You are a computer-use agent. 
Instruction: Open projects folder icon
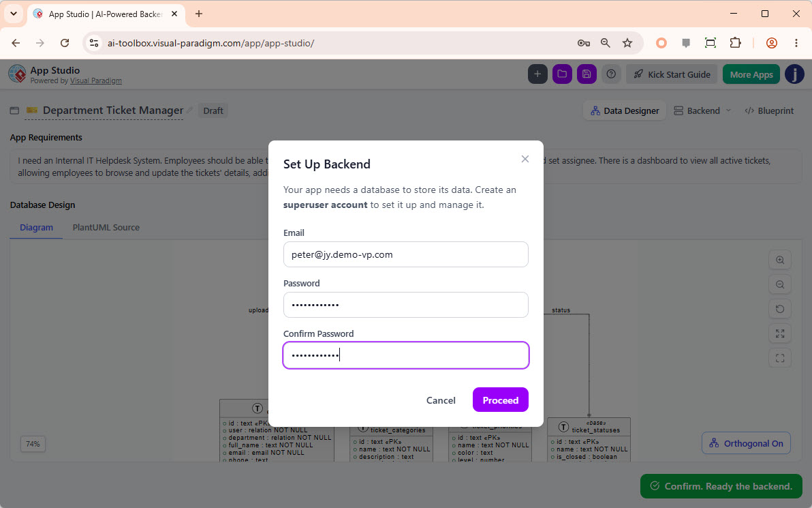562,74
